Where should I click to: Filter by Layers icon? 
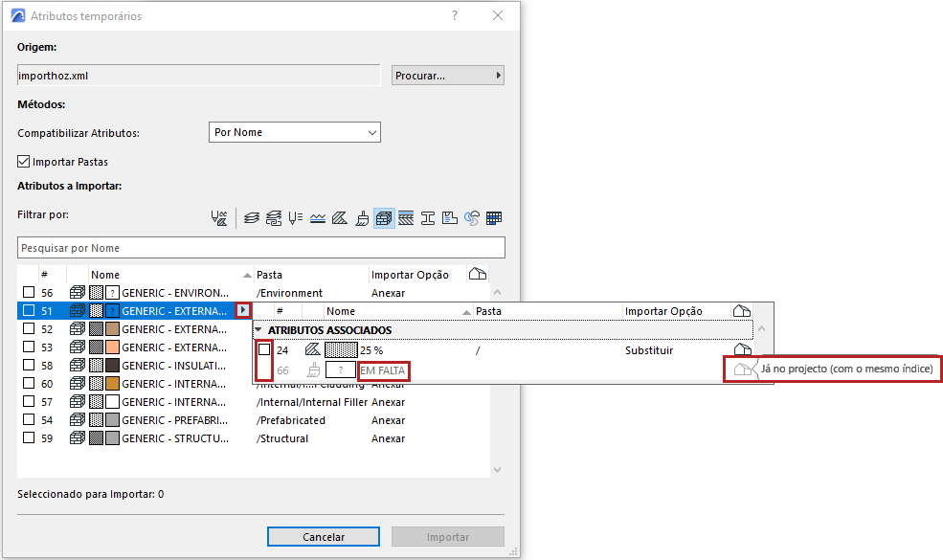click(x=252, y=217)
